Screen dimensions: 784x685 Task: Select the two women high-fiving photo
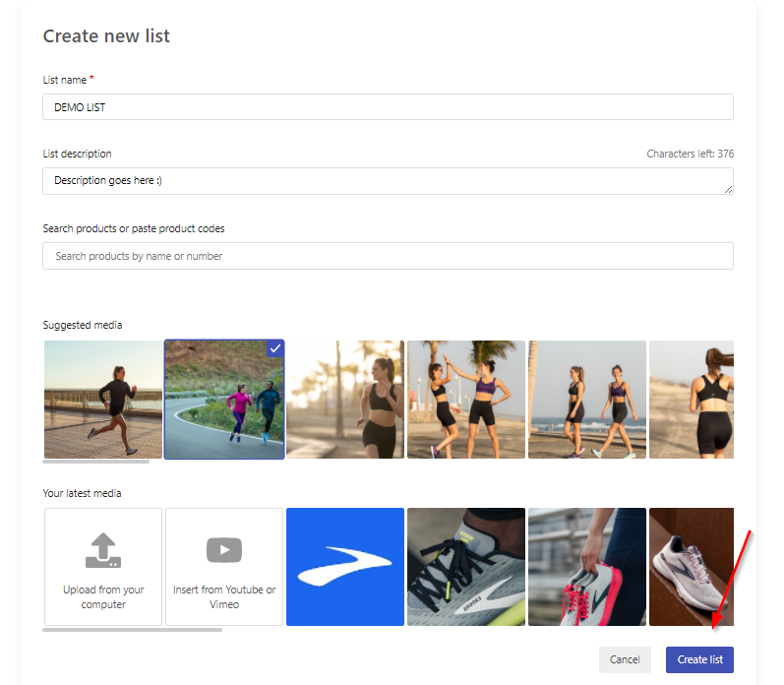[466, 400]
